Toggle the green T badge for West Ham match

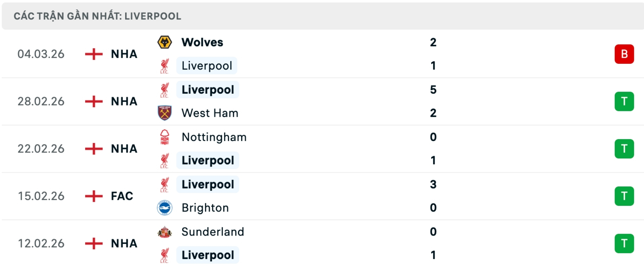click(x=624, y=101)
